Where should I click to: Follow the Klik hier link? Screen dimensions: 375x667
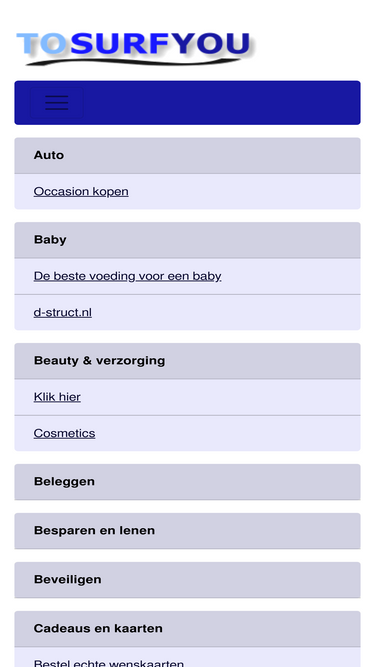57,397
